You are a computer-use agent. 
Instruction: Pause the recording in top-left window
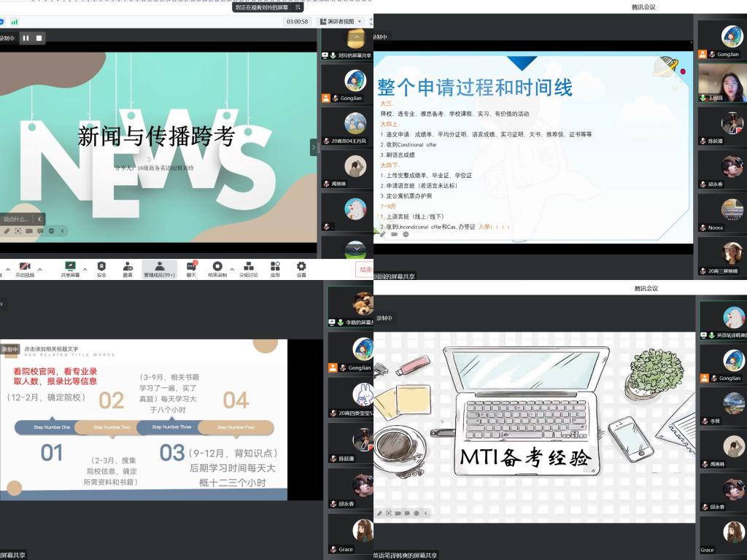pyautogui.click(x=26, y=38)
